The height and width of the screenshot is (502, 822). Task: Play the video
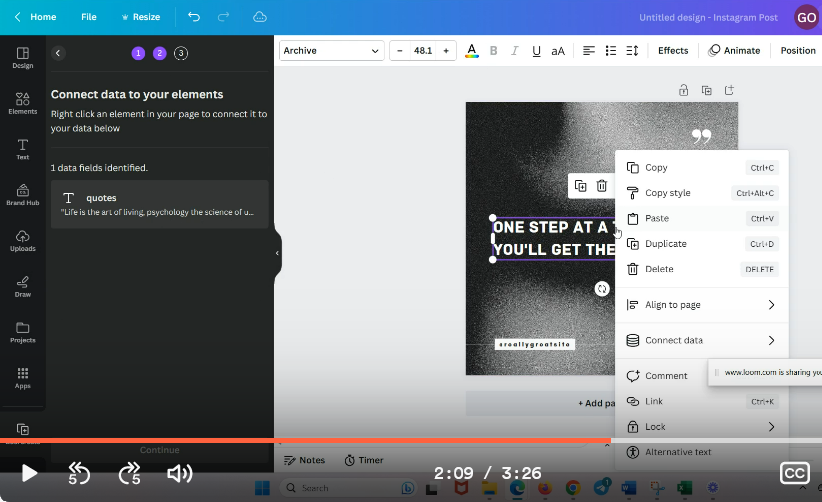[x=29, y=473]
